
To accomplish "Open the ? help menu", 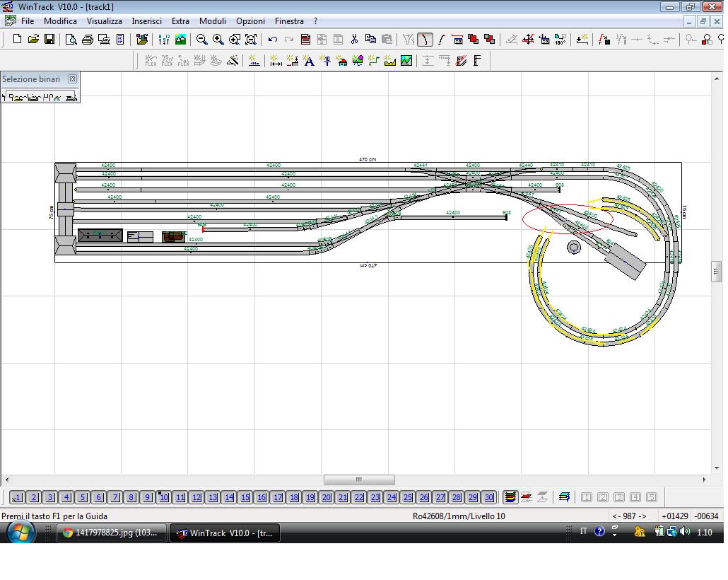I will [x=316, y=21].
